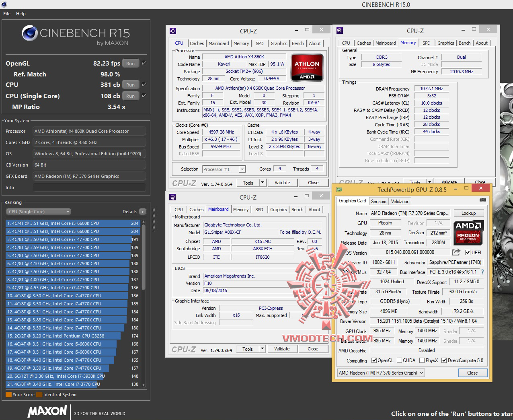
Task: Click the Identical System legend swatch
Action: coord(39,395)
